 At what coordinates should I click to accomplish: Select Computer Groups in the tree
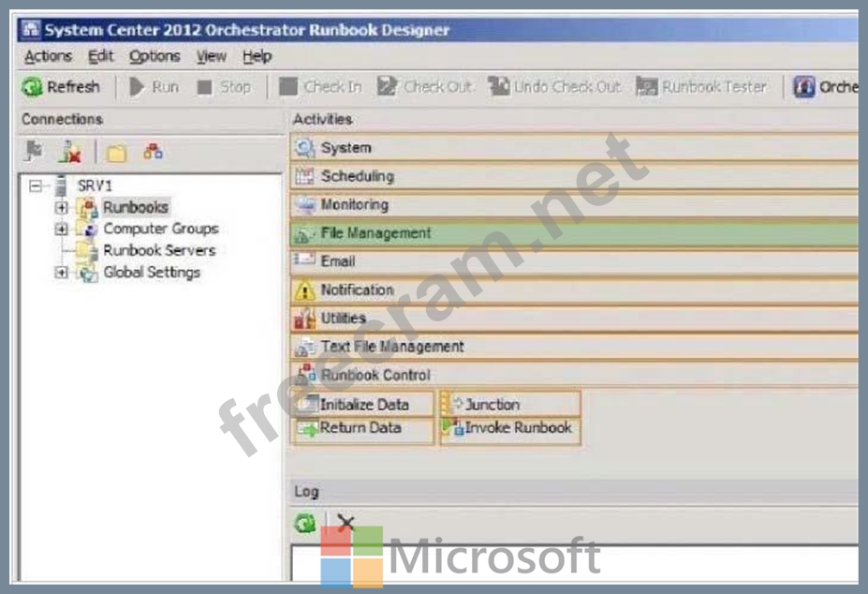[161, 229]
